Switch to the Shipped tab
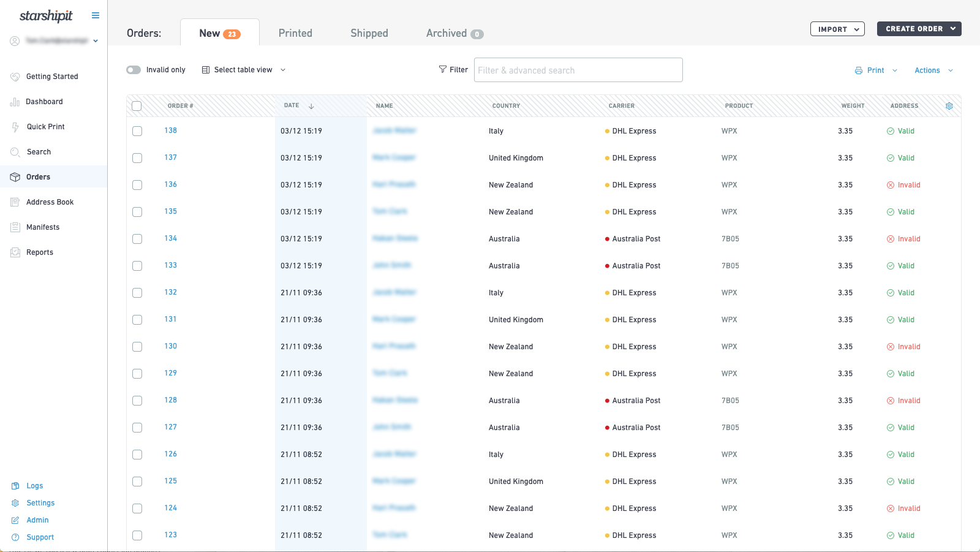 [x=369, y=33]
